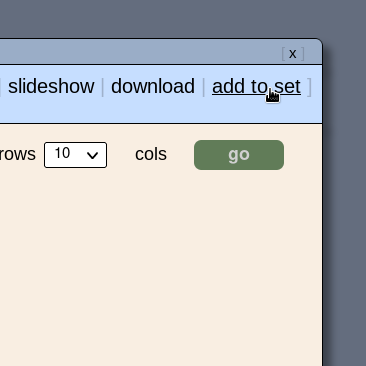Image resolution: width=366 pixels, height=366 pixels.
Task: Open the rows dropdown showing 10
Action: pos(75,155)
